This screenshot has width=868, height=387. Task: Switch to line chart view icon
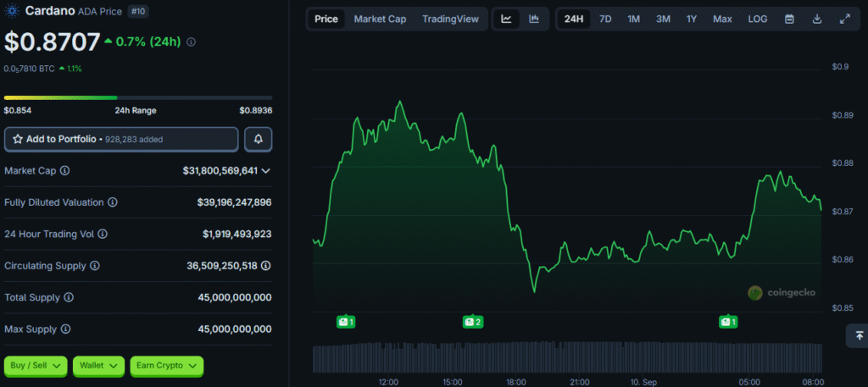(x=507, y=19)
